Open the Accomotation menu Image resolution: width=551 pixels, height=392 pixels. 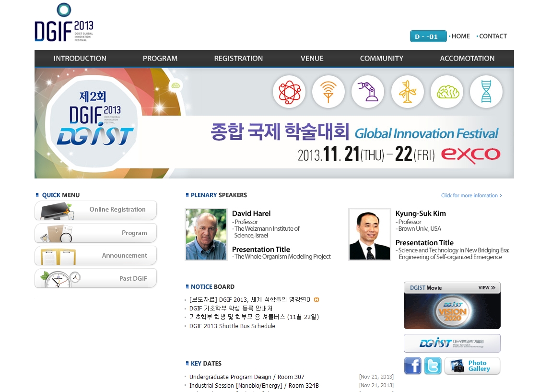pos(468,59)
